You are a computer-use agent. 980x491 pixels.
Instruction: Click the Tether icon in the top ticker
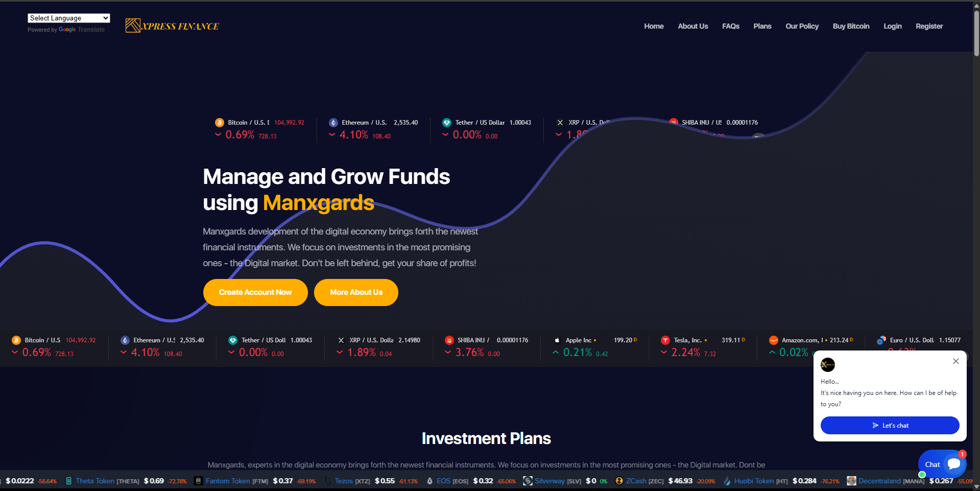[447, 123]
